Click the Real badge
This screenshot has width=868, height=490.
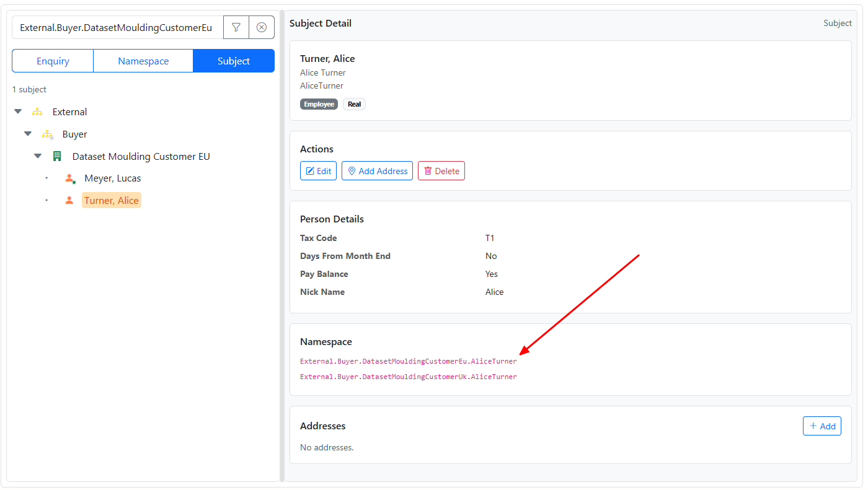(x=354, y=104)
